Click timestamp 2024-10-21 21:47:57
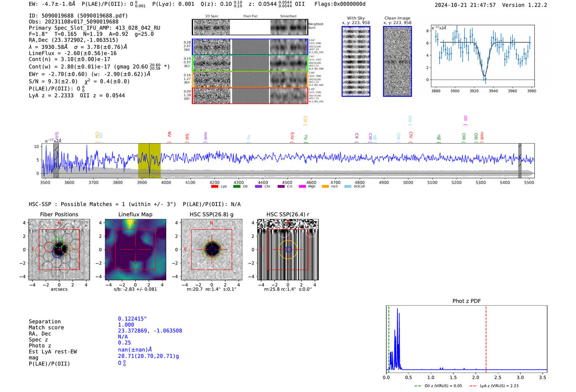 [x=465, y=5]
